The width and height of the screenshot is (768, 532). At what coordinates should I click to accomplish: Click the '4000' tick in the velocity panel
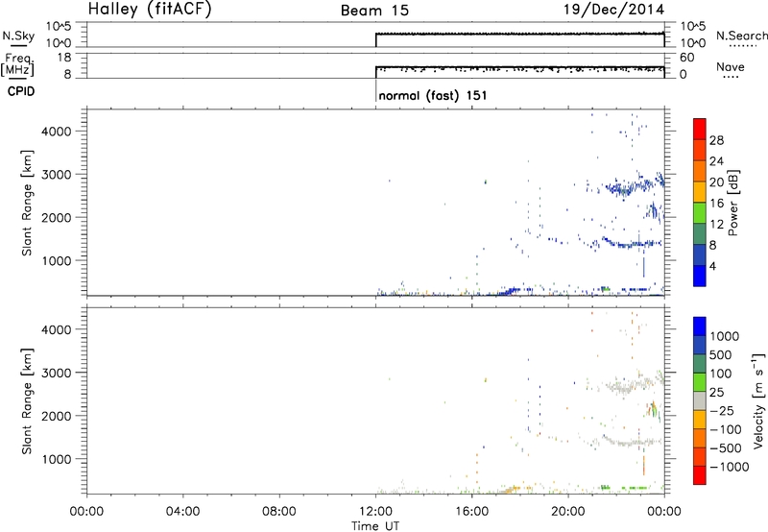57,329
